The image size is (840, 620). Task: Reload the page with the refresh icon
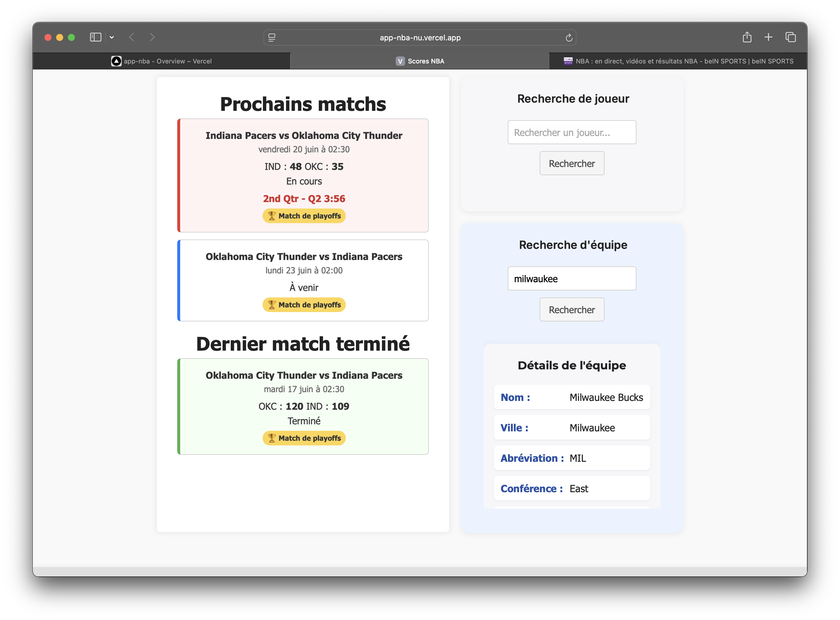(569, 37)
